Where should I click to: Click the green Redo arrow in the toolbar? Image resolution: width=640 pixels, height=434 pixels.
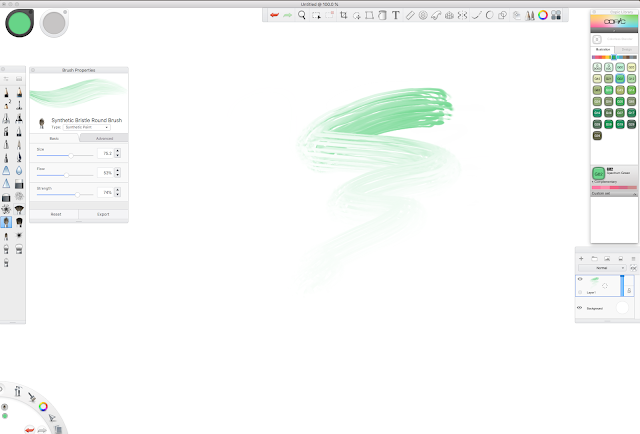[x=288, y=15]
